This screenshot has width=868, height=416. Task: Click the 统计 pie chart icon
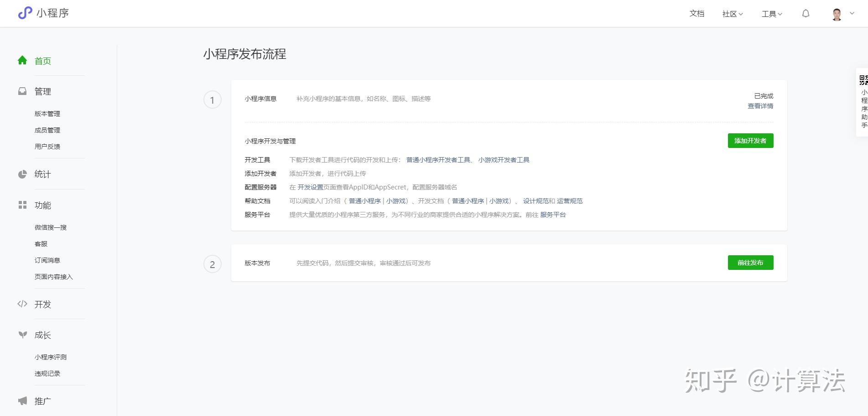click(x=22, y=174)
